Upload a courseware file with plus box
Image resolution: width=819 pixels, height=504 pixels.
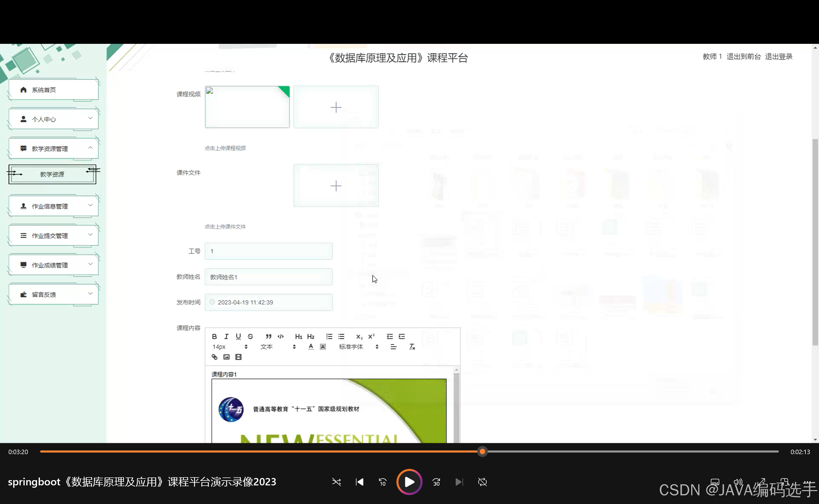click(336, 186)
